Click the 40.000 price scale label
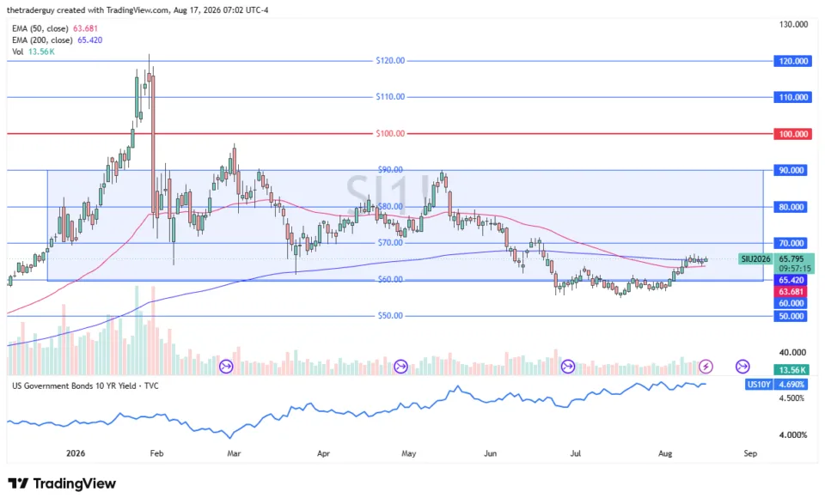 tap(792, 353)
